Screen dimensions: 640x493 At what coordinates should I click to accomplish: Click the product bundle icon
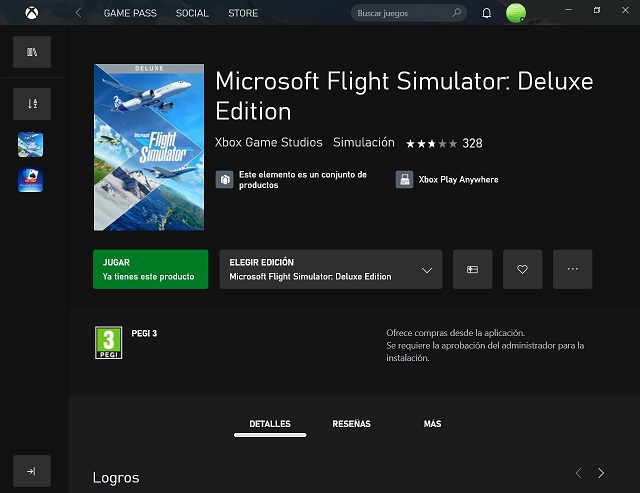[x=224, y=180]
